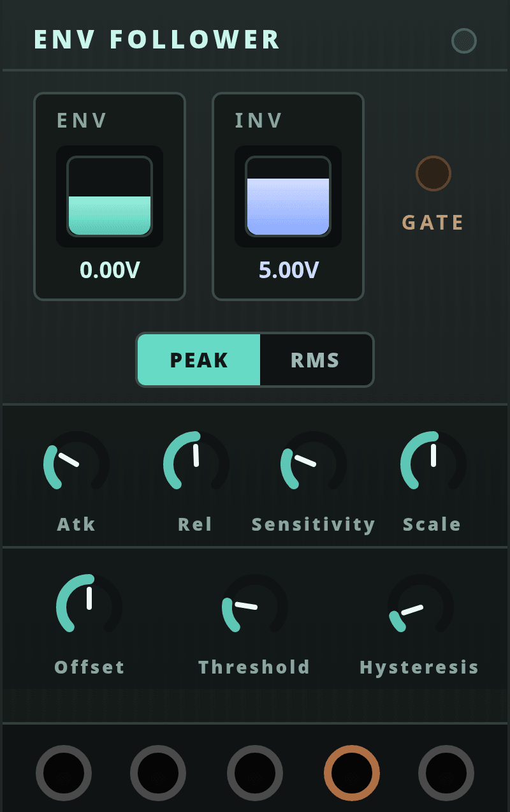The width and height of the screenshot is (510, 812).
Task: Click the last jack port at bottom right
Action: pos(446,773)
